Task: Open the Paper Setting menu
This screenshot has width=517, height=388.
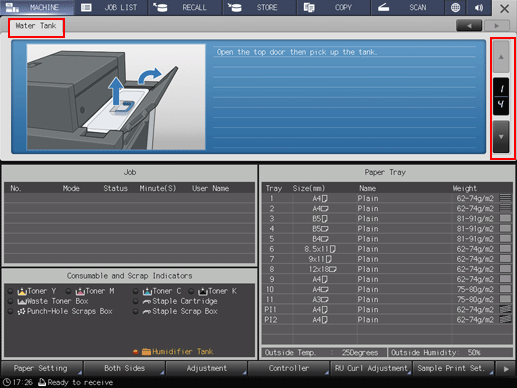Action: tap(42, 368)
